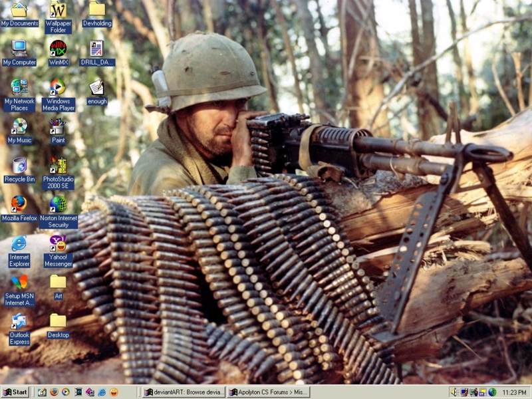Select the My Network Places icon
The height and width of the screenshot is (399, 532).
tap(19, 88)
